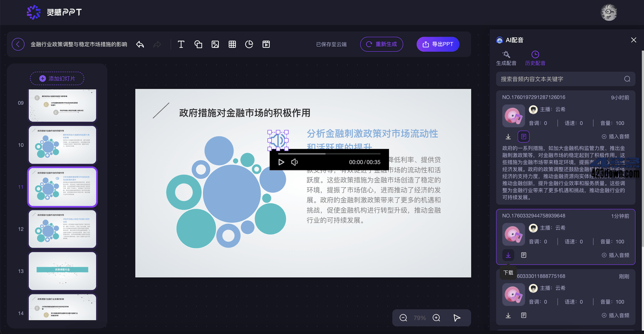644x334 pixels.
Task: Mute audio with the speaker icon
Action: [294, 161]
